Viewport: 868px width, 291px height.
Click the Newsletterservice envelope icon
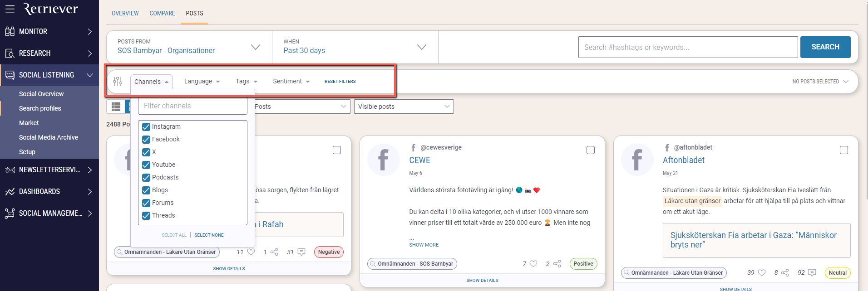pyautogui.click(x=10, y=170)
